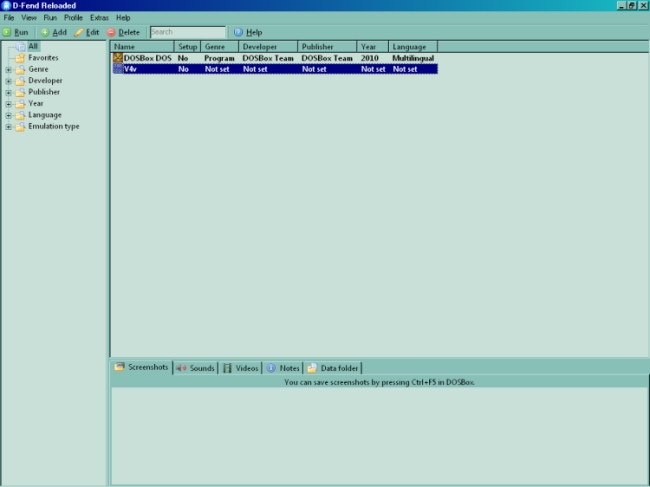Open the File menu

pos(9,18)
